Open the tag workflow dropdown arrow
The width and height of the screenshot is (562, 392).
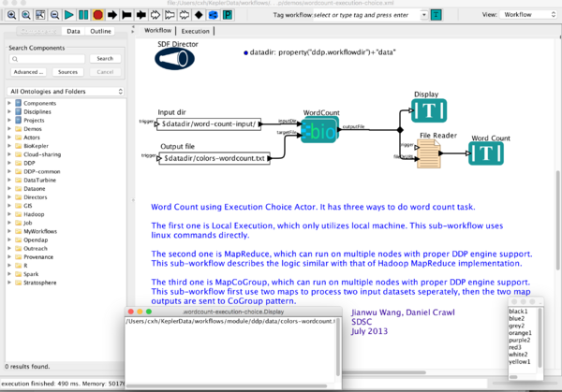point(424,15)
